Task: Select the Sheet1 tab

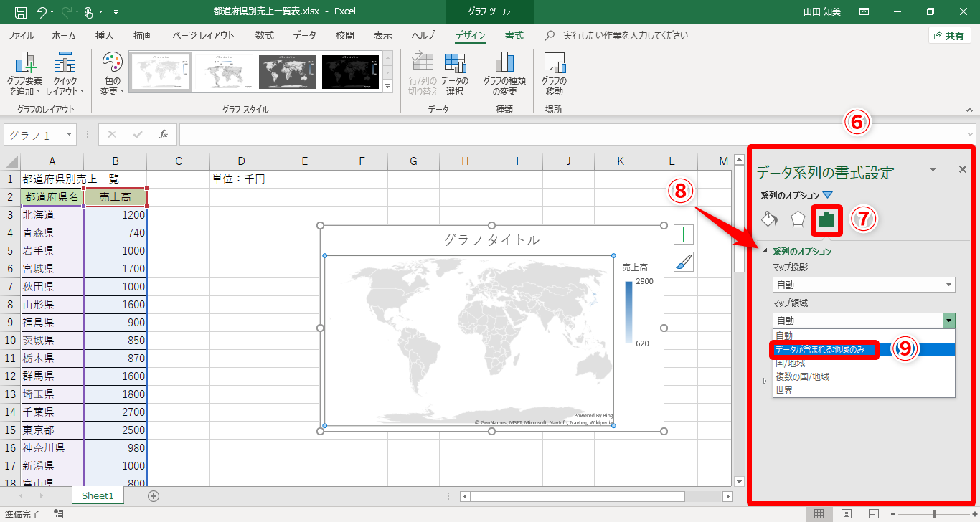Action: [x=98, y=495]
